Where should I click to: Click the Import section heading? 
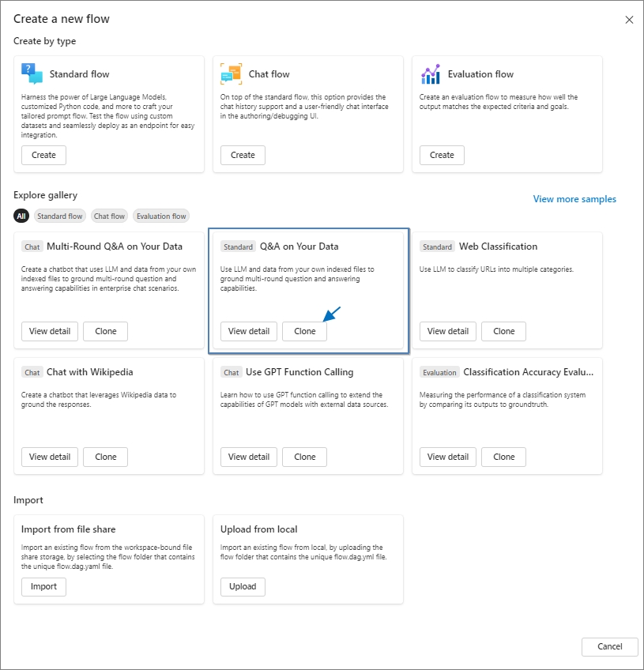click(28, 500)
